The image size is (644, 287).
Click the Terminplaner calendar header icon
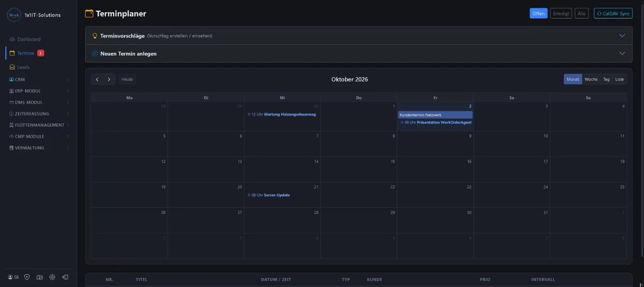(89, 14)
